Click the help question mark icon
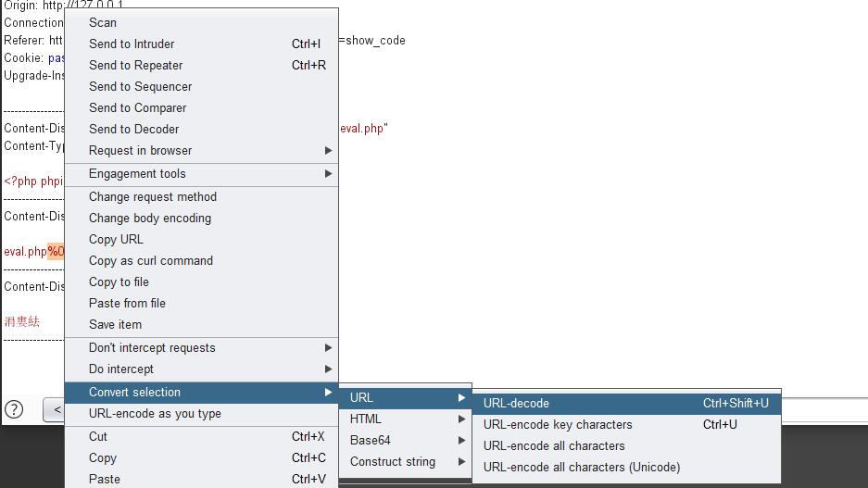868x488 pixels. tap(14, 409)
